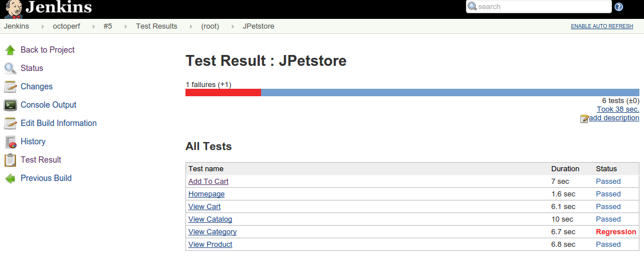
Task: Click the Passed status of View Catalog
Action: coord(609,219)
